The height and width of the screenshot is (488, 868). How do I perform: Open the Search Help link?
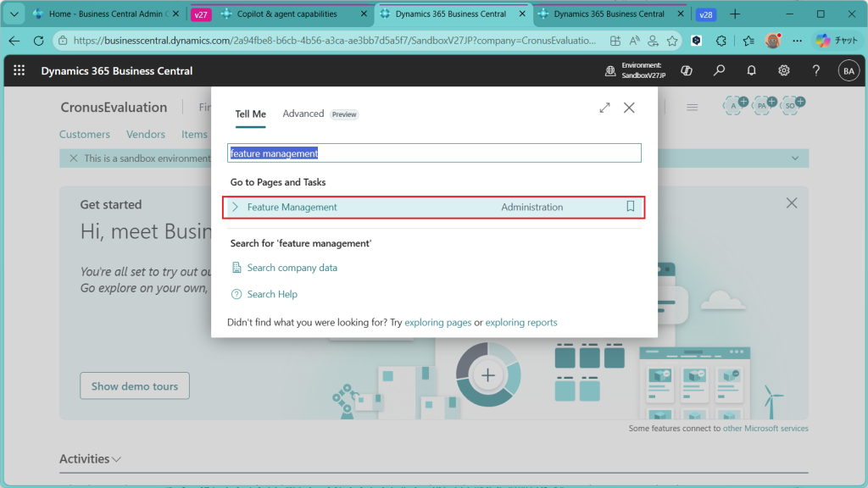[x=271, y=294]
